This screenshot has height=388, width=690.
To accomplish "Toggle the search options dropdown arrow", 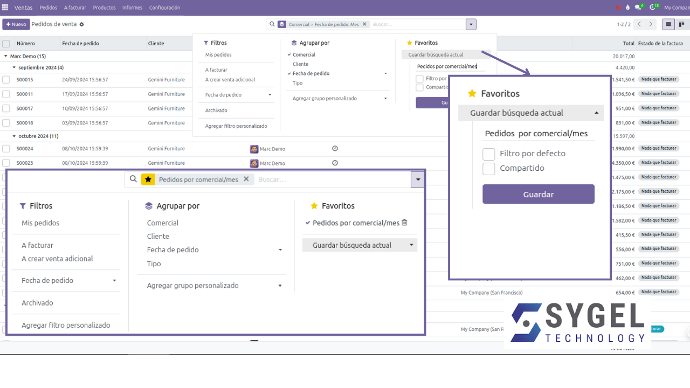I will [x=418, y=179].
